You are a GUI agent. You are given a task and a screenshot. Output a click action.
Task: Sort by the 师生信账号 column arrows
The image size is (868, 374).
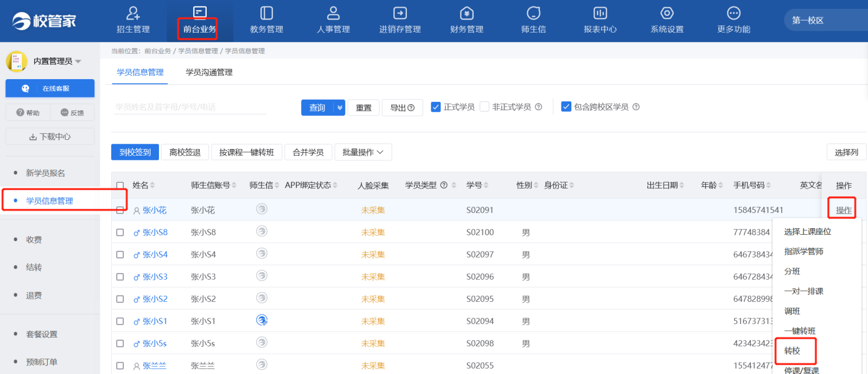pyautogui.click(x=234, y=185)
